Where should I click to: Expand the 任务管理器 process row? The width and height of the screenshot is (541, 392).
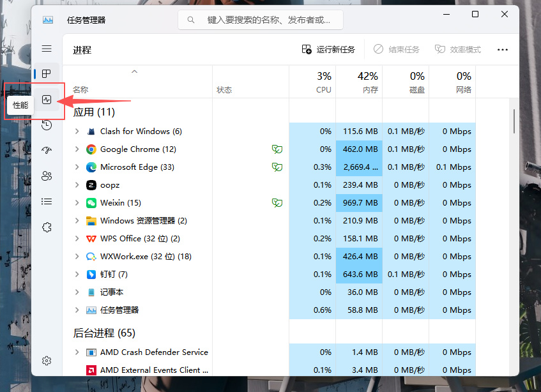pos(77,310)
